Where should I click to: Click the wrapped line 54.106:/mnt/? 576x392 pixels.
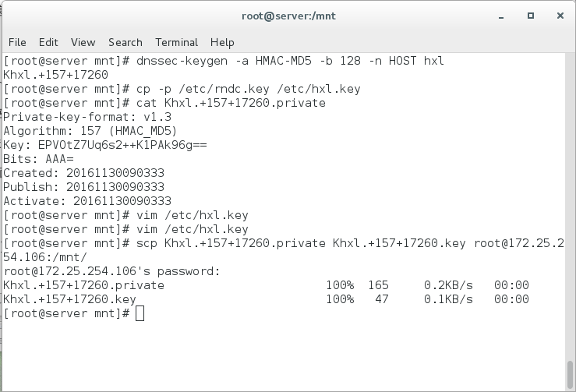(45, 257)
